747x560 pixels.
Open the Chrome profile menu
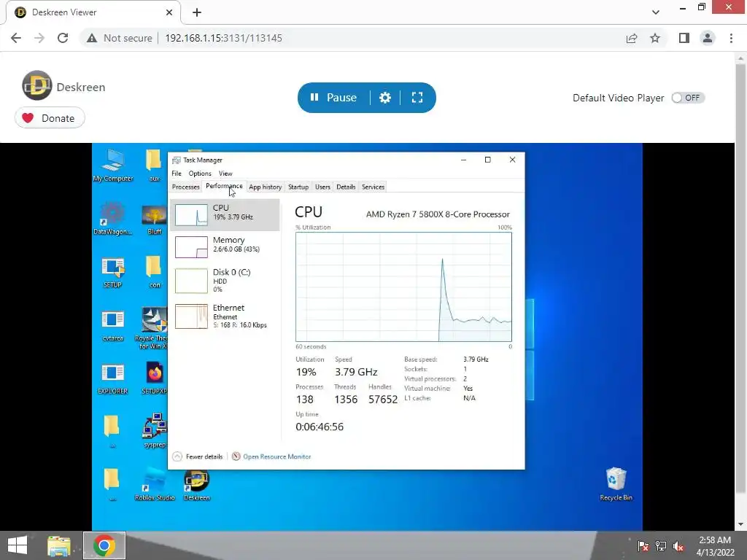tap(708, 38)
